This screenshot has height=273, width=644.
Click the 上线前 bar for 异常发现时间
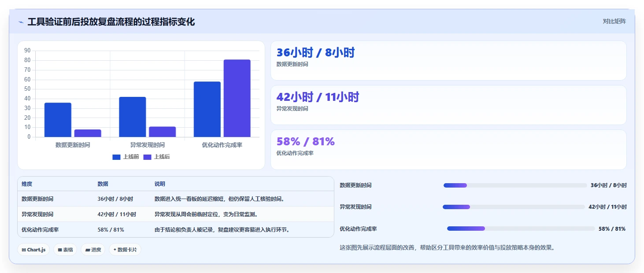tap(133, 117)
